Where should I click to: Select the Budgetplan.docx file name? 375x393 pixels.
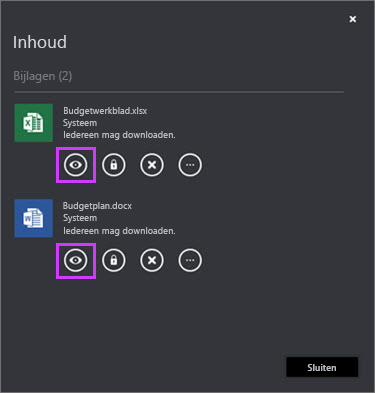[97, 206]
